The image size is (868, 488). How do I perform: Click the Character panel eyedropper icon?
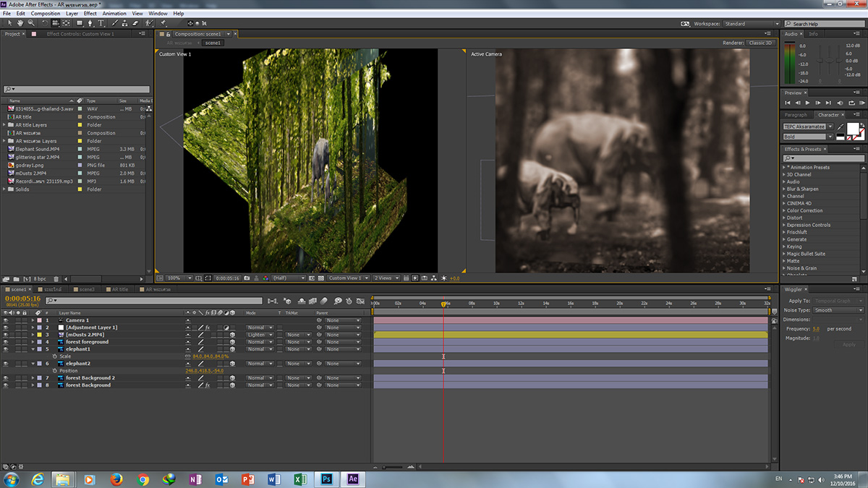pos(840,127)
